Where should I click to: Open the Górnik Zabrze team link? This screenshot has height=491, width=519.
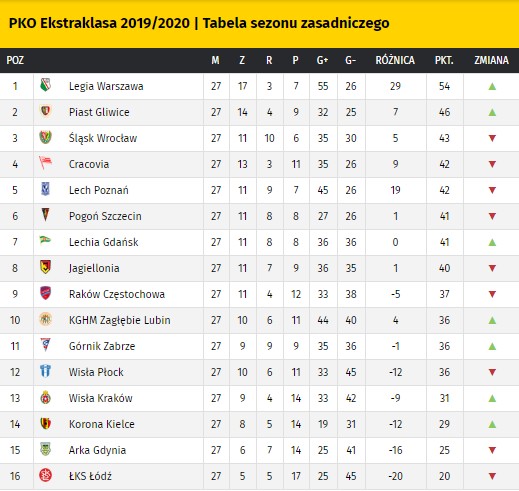click(102, 346)
